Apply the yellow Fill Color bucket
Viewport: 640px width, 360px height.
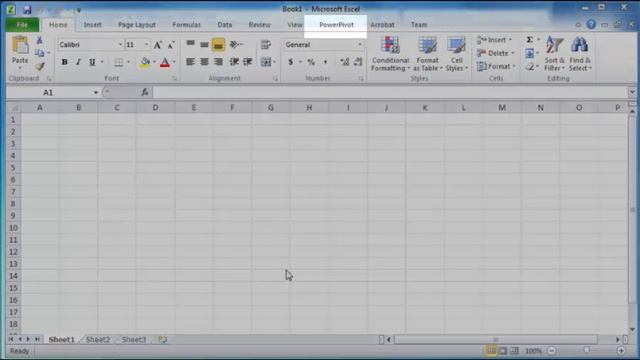point(144,62)
